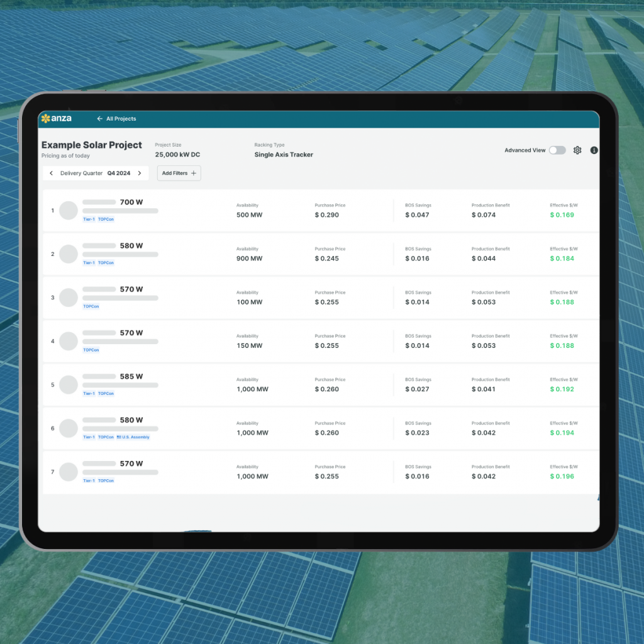Viewport: 644px width, 644px height.
Task: Go to next delivery quarter
Action: pos(140,174)
